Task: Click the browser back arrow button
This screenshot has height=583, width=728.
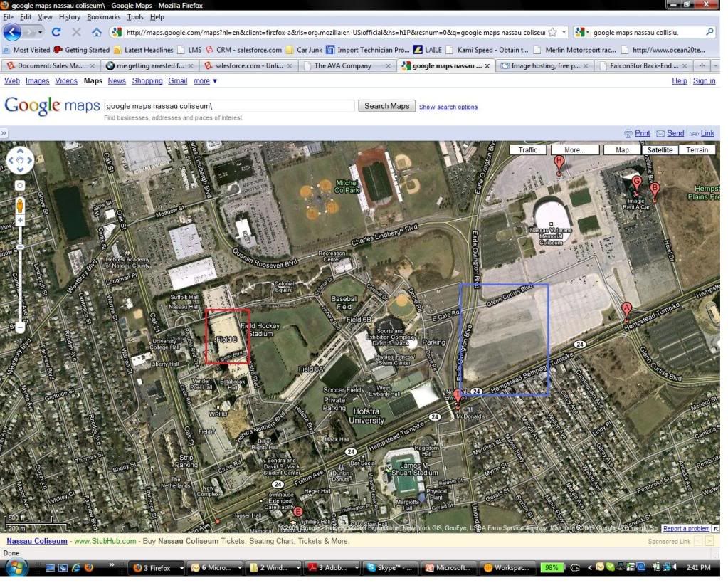Action: [x=13, y=32]
